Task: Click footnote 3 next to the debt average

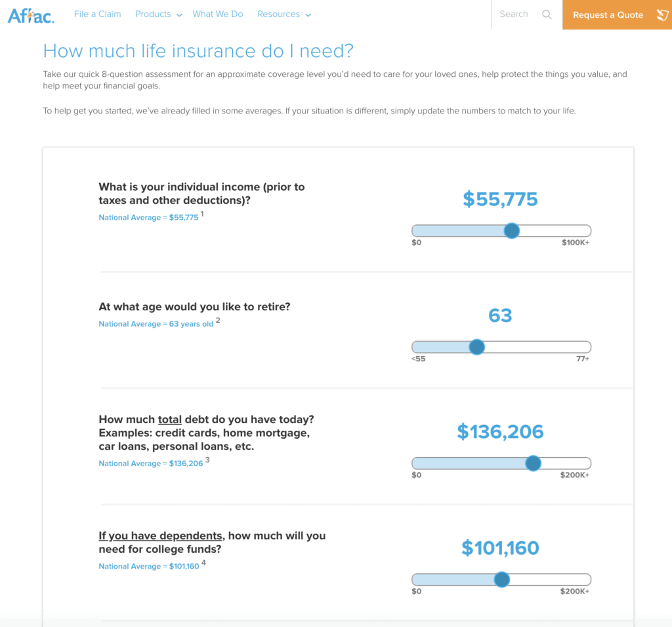Action: [x=207, y=460]
